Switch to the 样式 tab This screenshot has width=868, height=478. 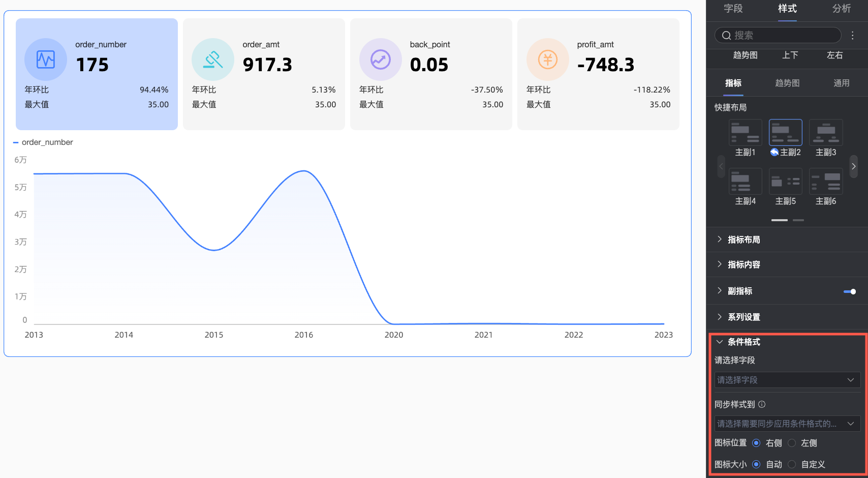pos(787,9)
